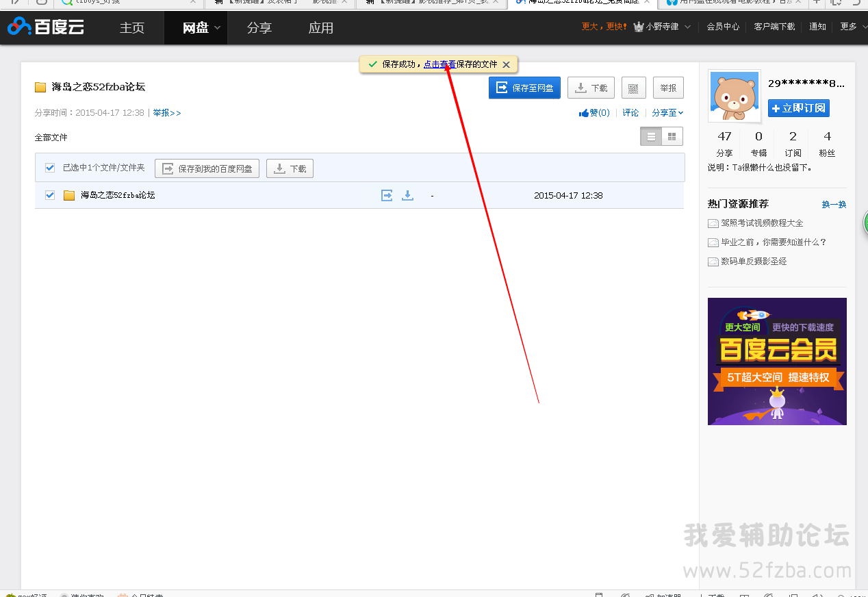Viewport: 868px width, 597px height.
Task: Open 通知 notifications
Action: pyautogui.click(x=817, y=27)
